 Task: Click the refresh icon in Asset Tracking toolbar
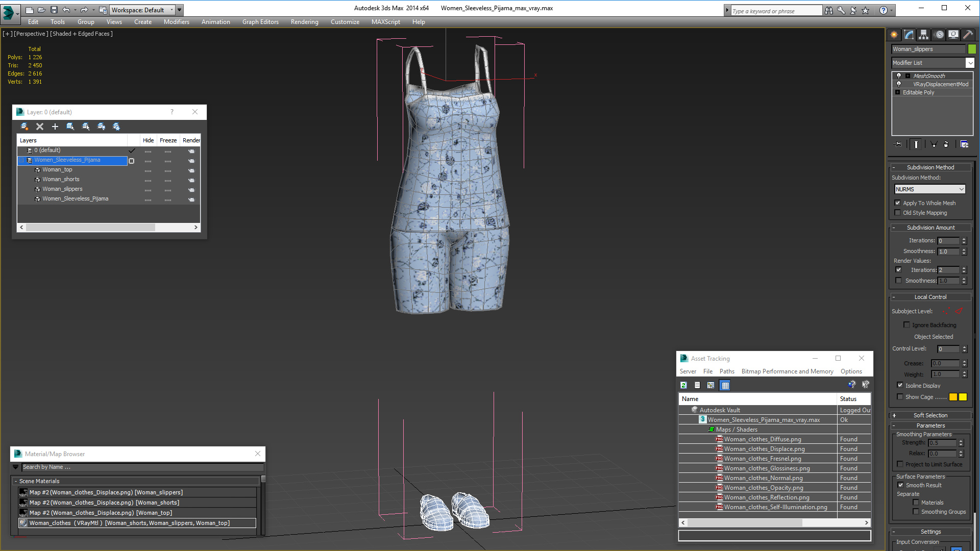click(684, 385)
